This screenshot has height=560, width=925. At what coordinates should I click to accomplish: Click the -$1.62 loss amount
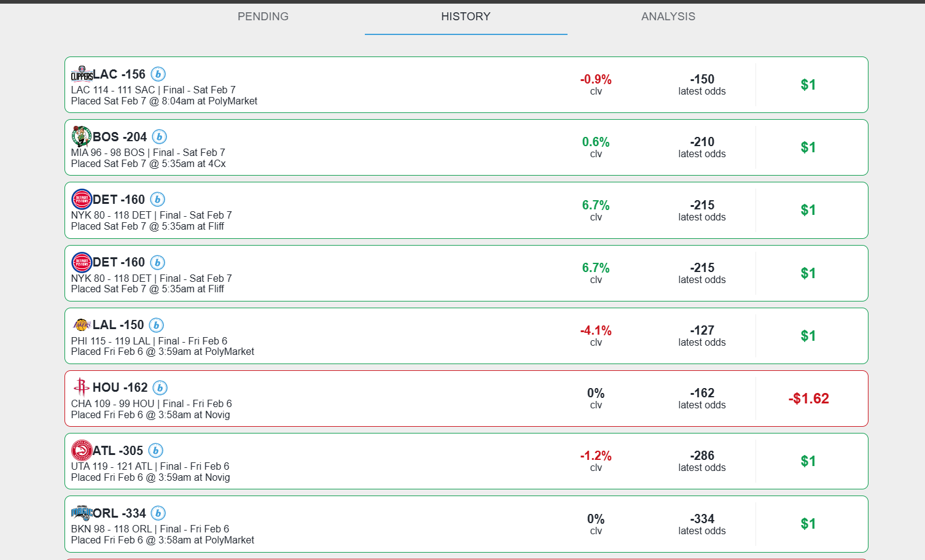click(x=808, y=399)
